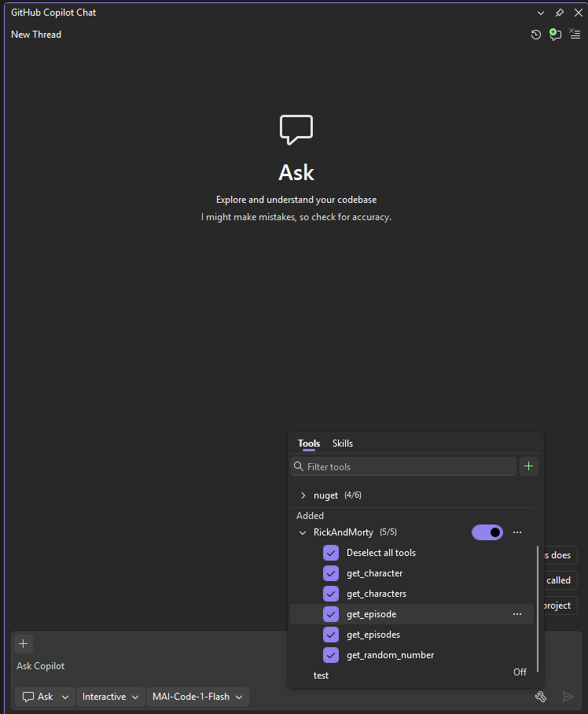Collapse the RickAndMorty tool group
This screenshot has width=588, height=714.
(x=303, y=532)
